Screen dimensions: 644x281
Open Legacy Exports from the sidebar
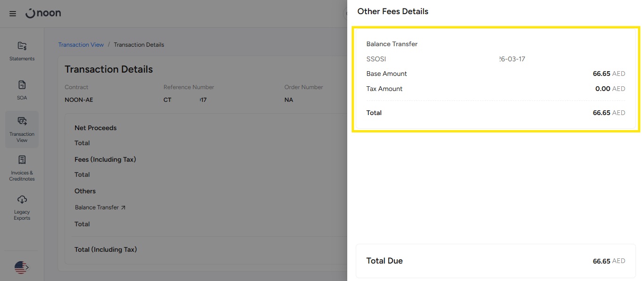tap(22, 207)
